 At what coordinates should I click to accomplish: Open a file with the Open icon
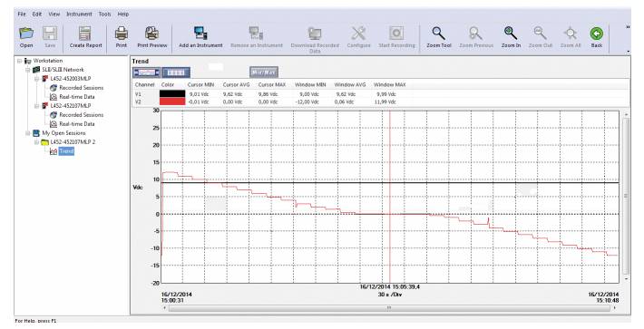[26, 34]
